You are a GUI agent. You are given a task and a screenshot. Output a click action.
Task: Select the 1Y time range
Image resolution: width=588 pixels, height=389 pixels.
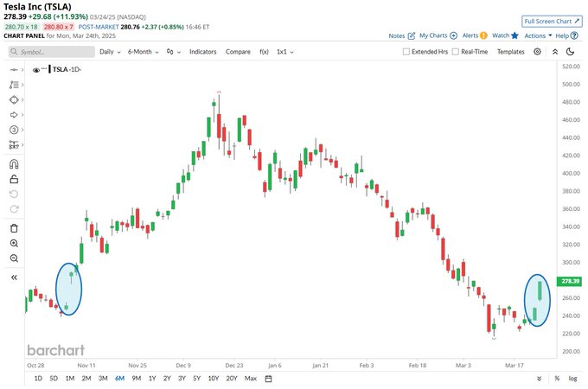[x=152, y=379]
